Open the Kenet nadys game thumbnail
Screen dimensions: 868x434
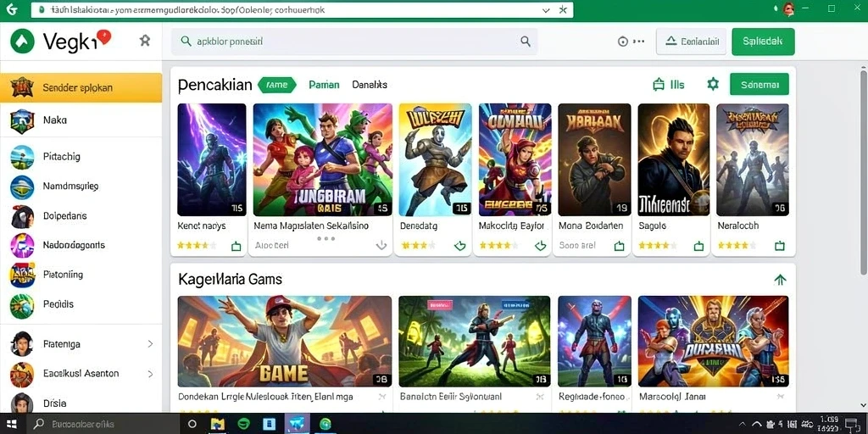pos(211,159)
